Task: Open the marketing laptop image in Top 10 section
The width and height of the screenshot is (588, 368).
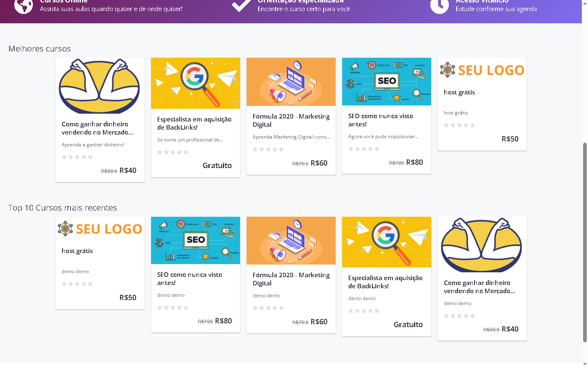Action: [x=291, y=240]
